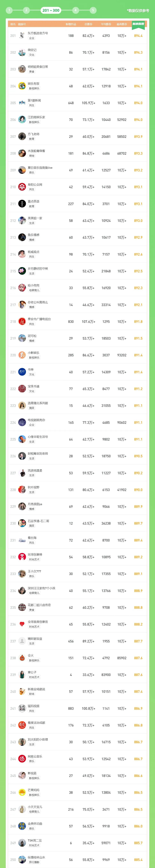The width and height of the screenshot is (155, 868).
Task: Open the 书单 blue round avatar
Action: [x=22, y=372]
